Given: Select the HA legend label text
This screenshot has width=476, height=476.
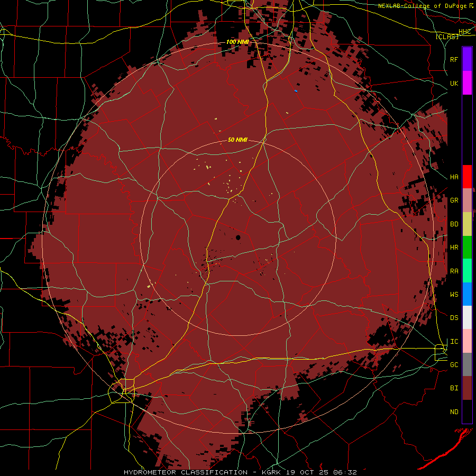Looking at the screenshot, I should point(454,177).
